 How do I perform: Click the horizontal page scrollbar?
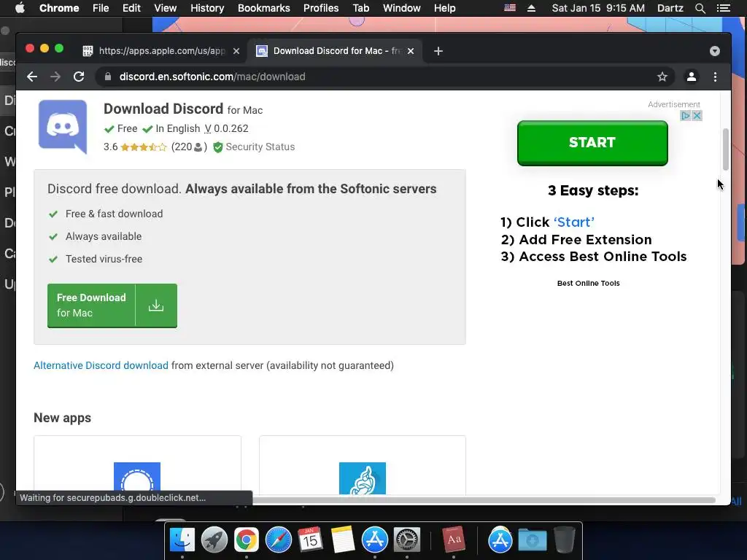(x=484, y=499)
